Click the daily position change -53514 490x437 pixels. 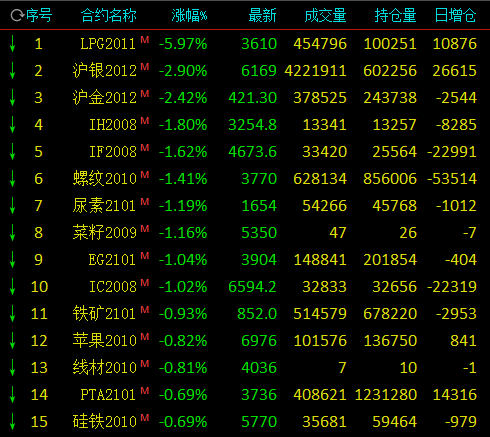[452, 179]
